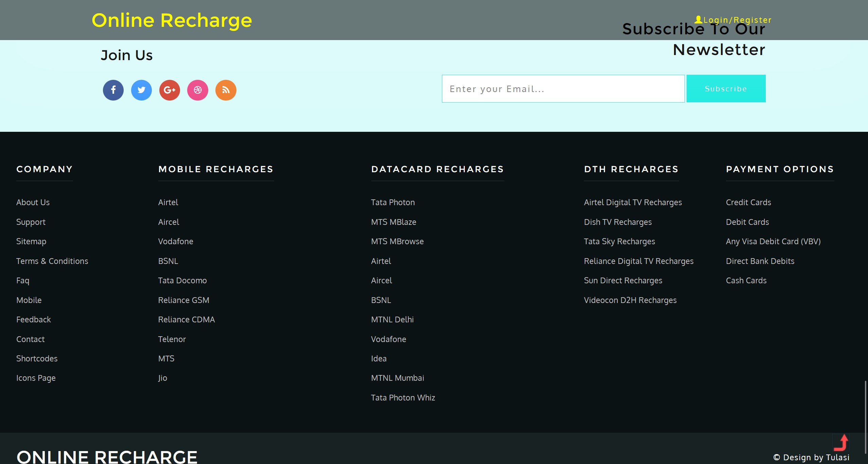Click the orange RSS feed icon

[x=226, y=90]
